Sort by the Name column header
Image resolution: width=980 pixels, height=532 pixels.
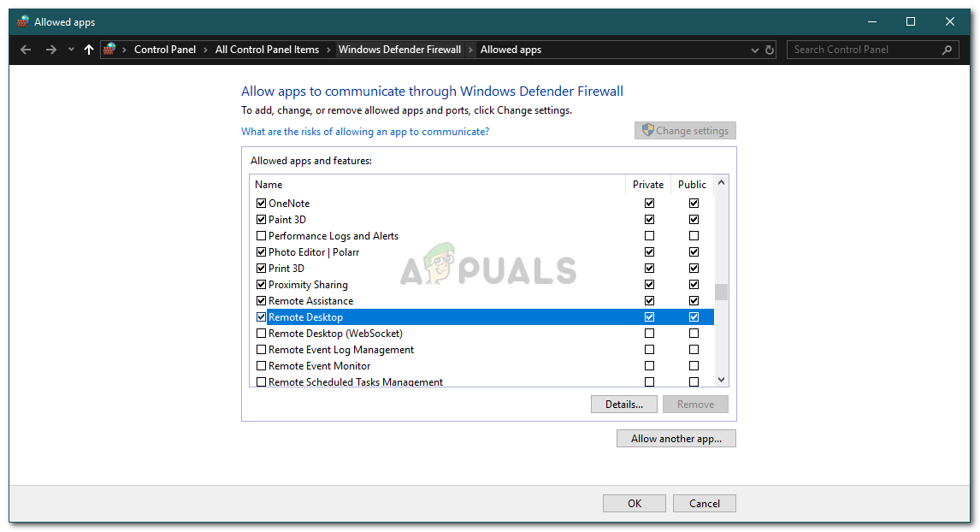[438, 185]
